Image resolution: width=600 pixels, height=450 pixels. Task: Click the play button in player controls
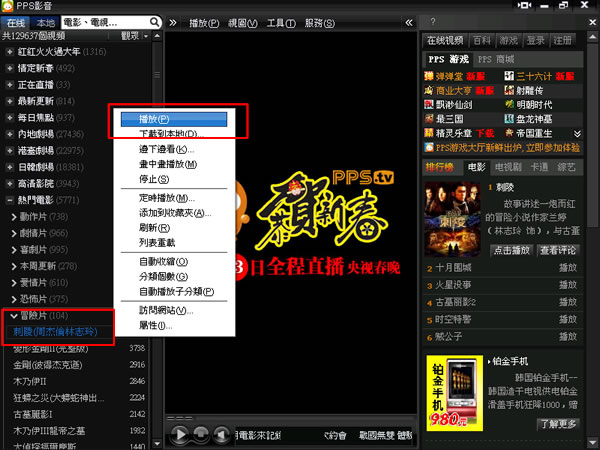179,434
